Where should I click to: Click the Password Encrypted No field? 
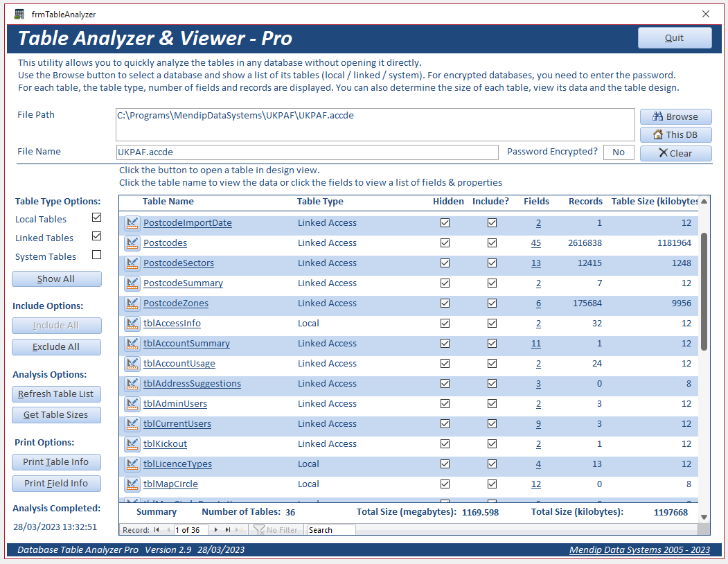coord(619,152)
